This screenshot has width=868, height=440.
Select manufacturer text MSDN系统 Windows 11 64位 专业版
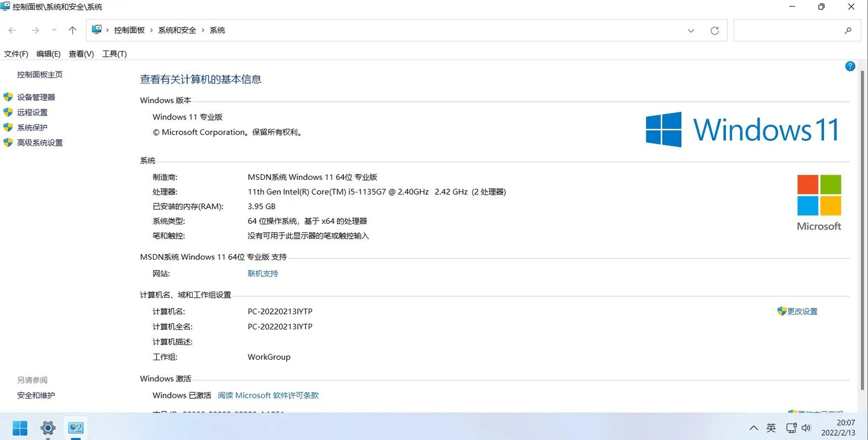(x=312, y=177)
